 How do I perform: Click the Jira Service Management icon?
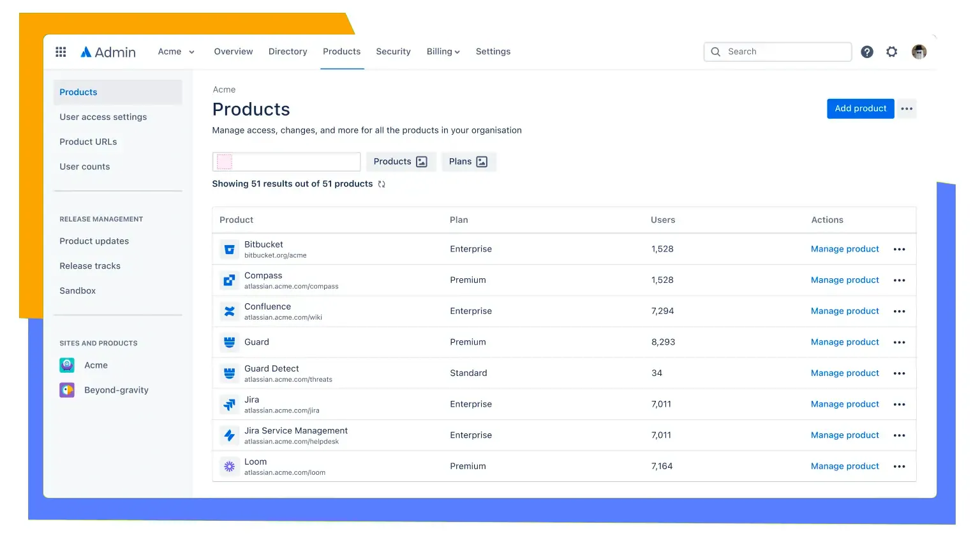(229, 435)
